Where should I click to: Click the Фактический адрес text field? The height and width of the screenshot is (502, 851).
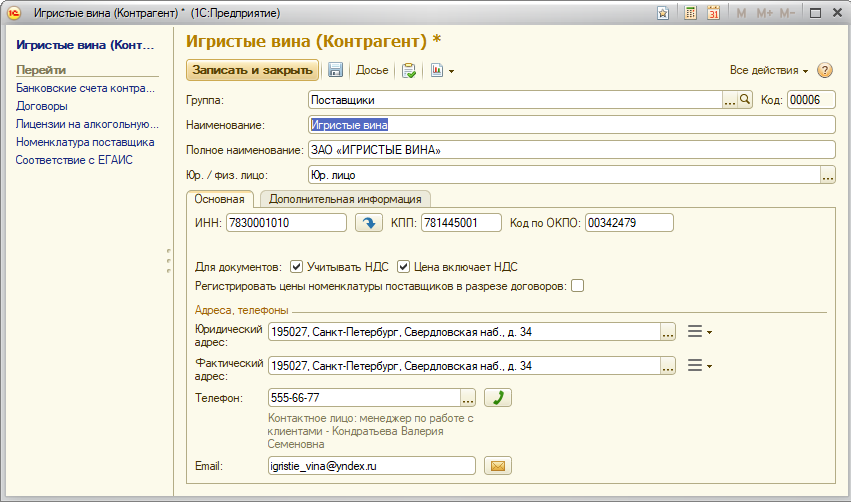(464, 366)
